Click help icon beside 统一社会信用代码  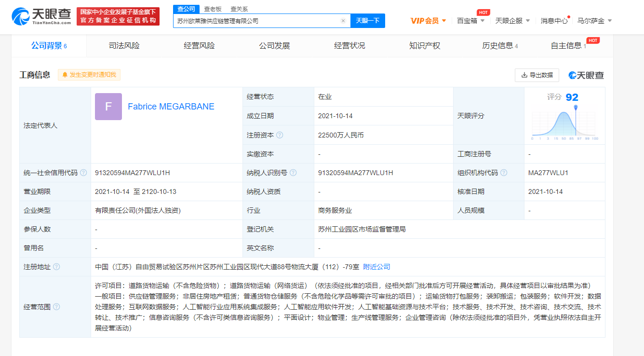[83, 173]
